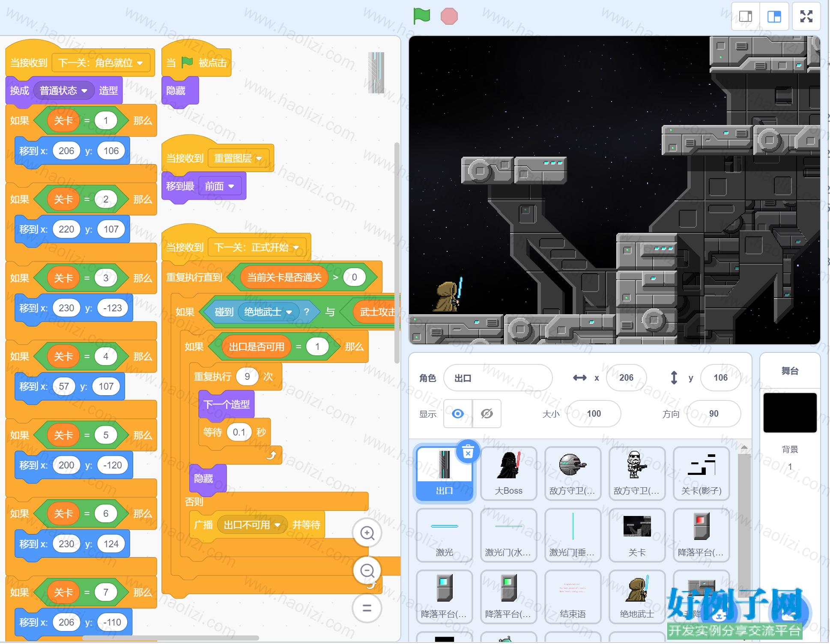830x644 pixels.
Task: Click the green flag to run the project
Action: point(422,16)
